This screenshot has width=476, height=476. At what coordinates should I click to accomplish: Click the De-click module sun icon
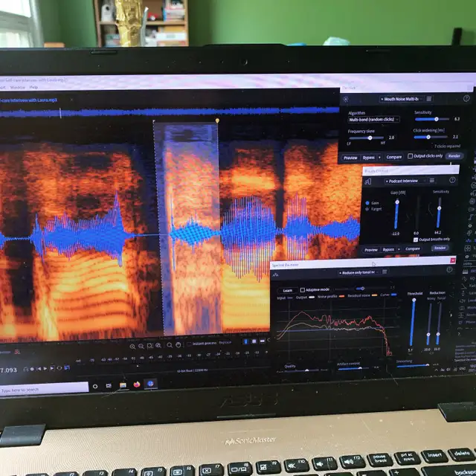[x=345, y=99]
